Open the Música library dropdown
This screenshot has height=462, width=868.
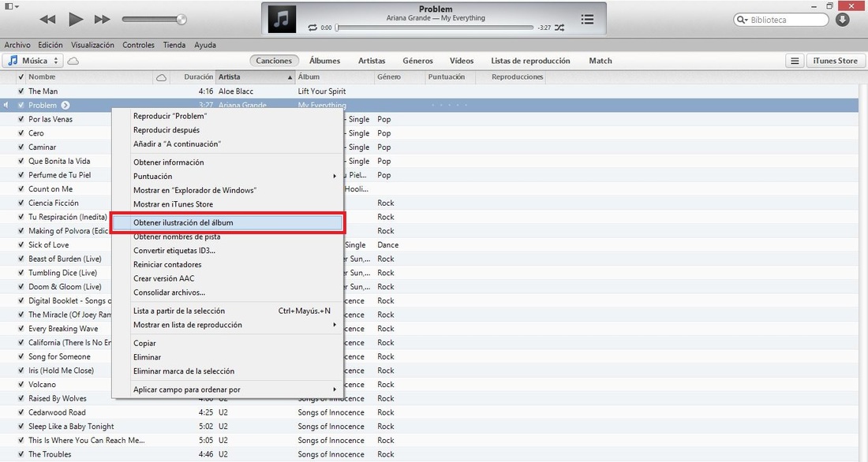33,61
